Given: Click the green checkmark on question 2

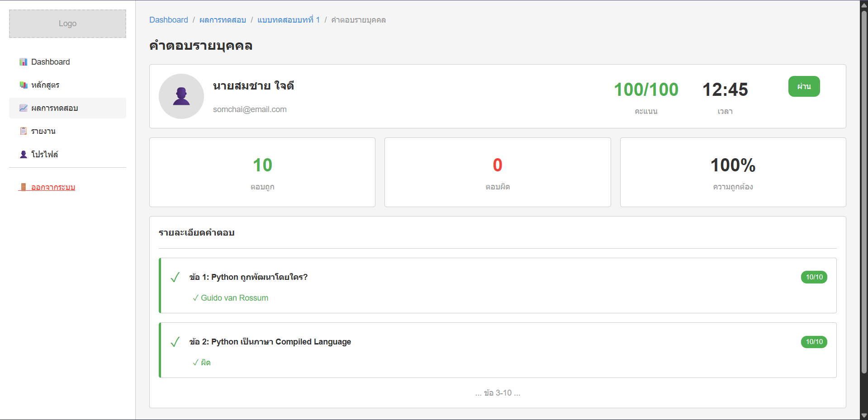Looking at the screenshot, I should click(x=175, y=342).
